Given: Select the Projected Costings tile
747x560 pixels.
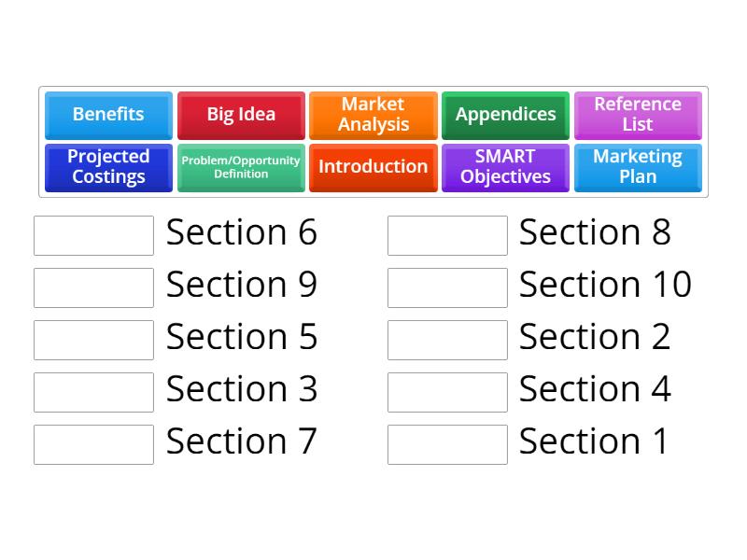Looking at the screenshot, I should 108,167.
